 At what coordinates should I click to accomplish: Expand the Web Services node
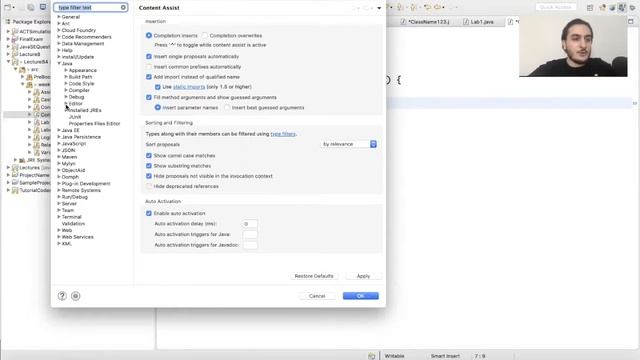pyautogui.click(x=59, y=237)
